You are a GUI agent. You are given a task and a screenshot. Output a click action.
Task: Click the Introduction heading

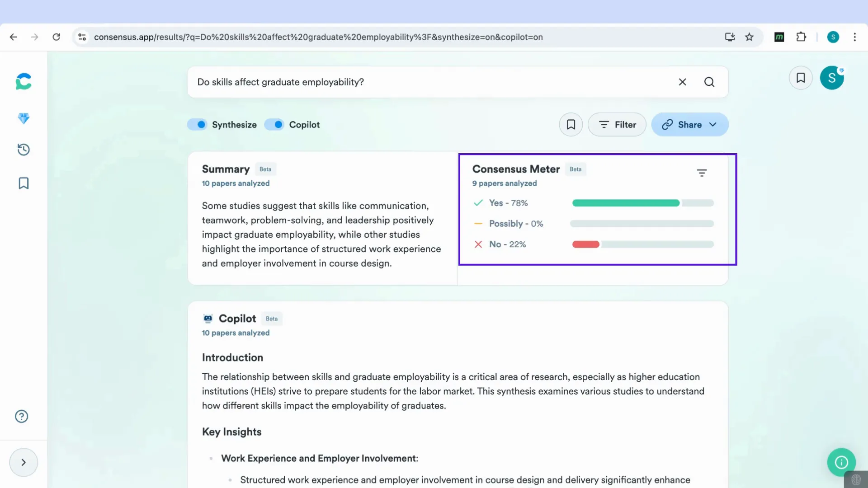point(232,357)
